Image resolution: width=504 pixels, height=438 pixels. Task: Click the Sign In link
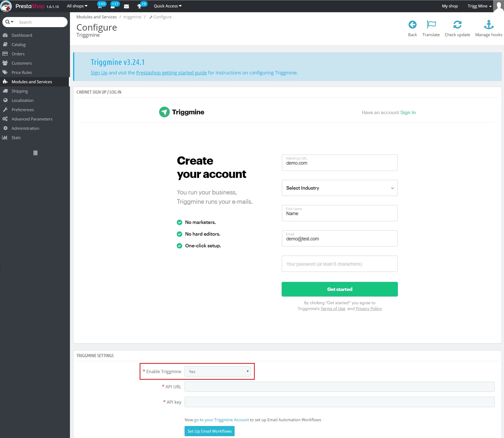point(408,112)
